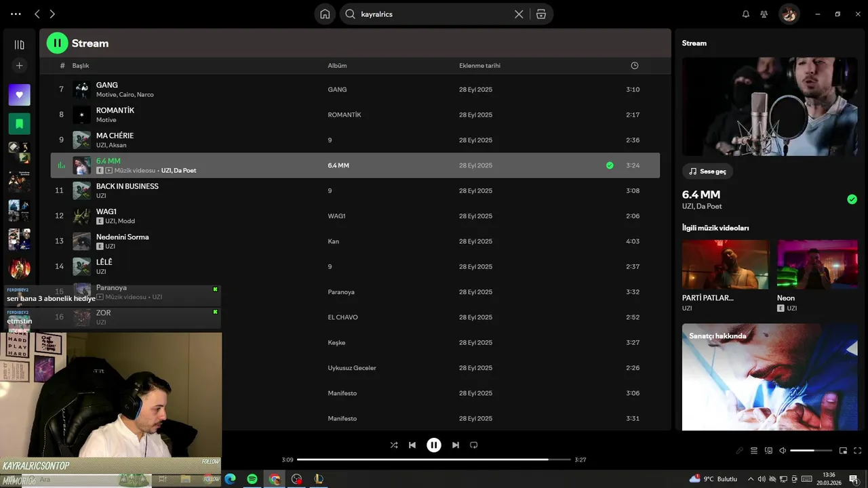The height and width of the screenshot is (488, 868).
Task: Open Liked Songs in the sidebar
Action: pyautogui.click(x=20, y=95)
